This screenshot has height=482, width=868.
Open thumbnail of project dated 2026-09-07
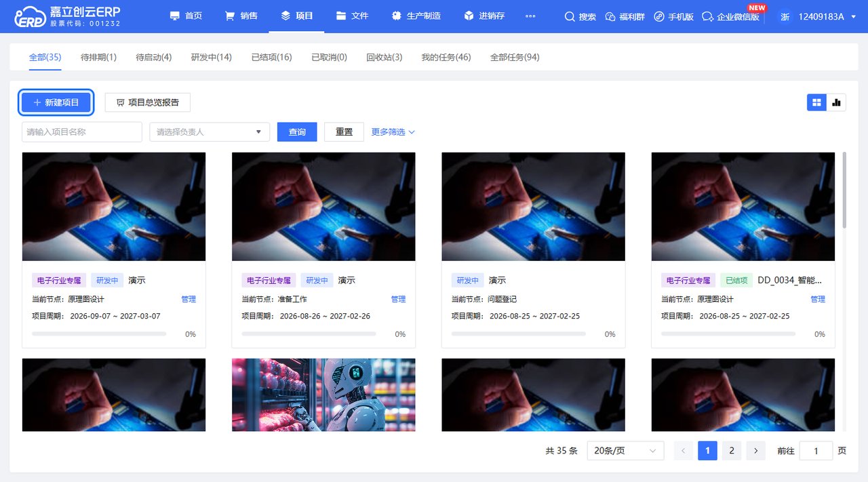114,207
